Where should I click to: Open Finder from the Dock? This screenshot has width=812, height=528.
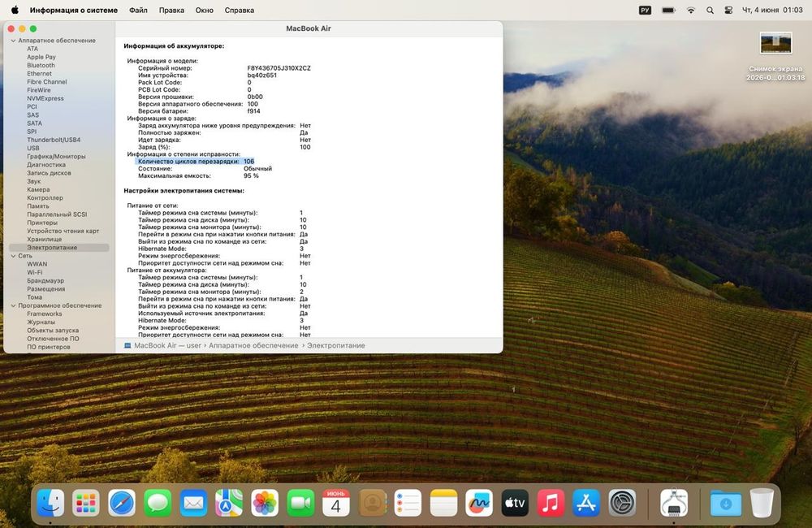[50, 503]
